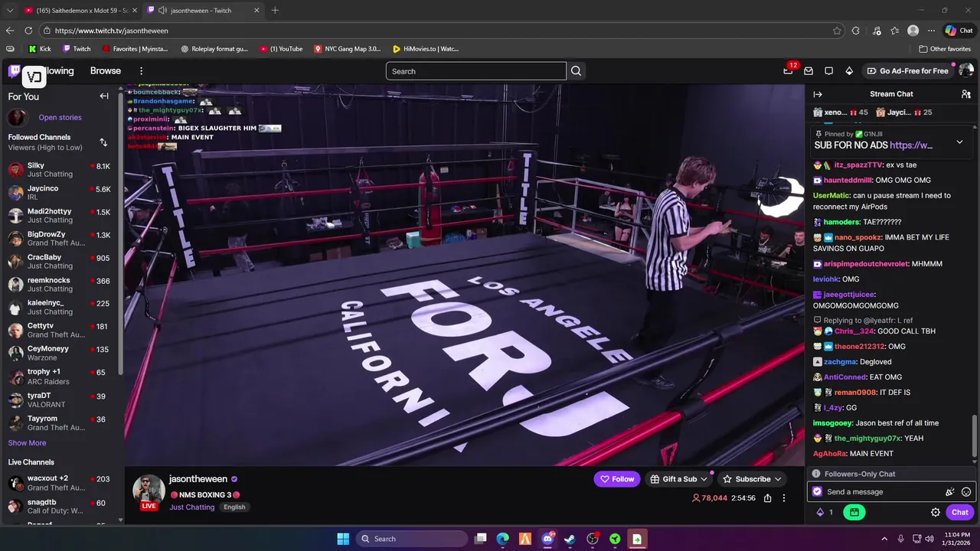Open chat settings gear
Screen dimensions: 980x551
[936, 513]
